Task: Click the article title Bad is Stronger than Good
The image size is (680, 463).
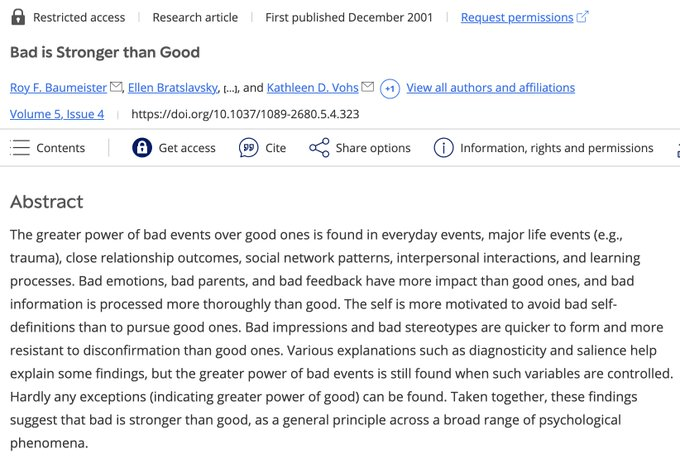Action: [x=105, y=52]
